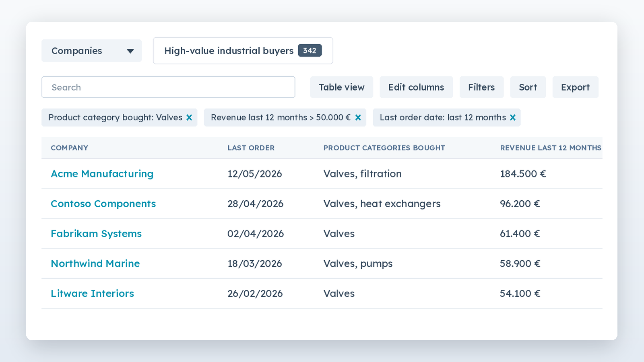Open the Filters panel
The height and width of the screenshot is (362, 644).
(481, 87)
